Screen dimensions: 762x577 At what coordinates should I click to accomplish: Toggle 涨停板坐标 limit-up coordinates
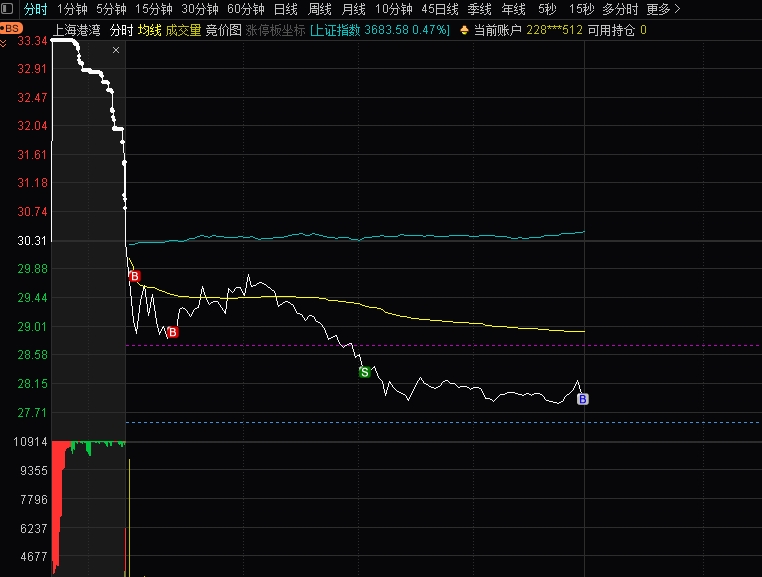pos(276,30)
